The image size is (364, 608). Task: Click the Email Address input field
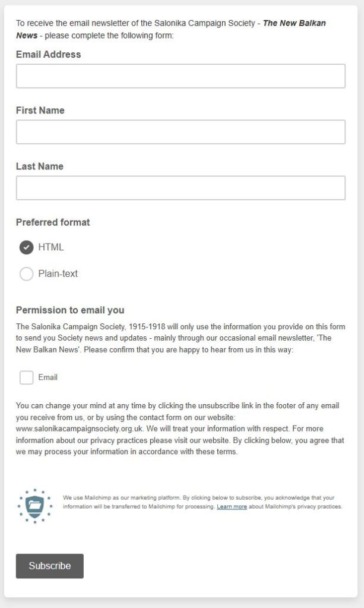[x=181, y=76]
